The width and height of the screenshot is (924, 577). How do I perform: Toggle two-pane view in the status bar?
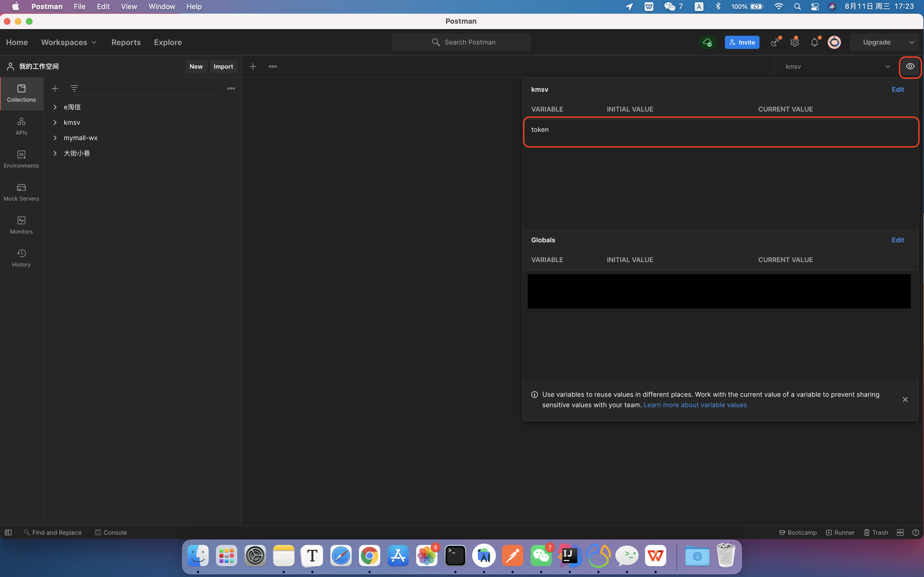point(900,532)
